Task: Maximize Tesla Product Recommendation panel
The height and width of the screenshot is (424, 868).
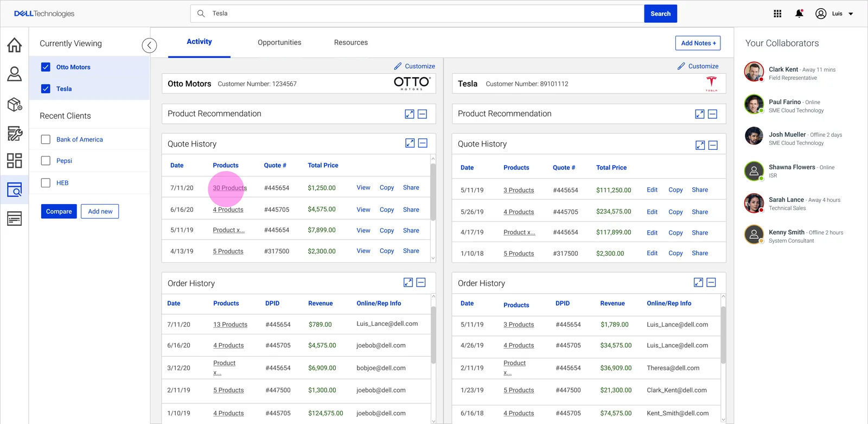Action: [700, 114]
